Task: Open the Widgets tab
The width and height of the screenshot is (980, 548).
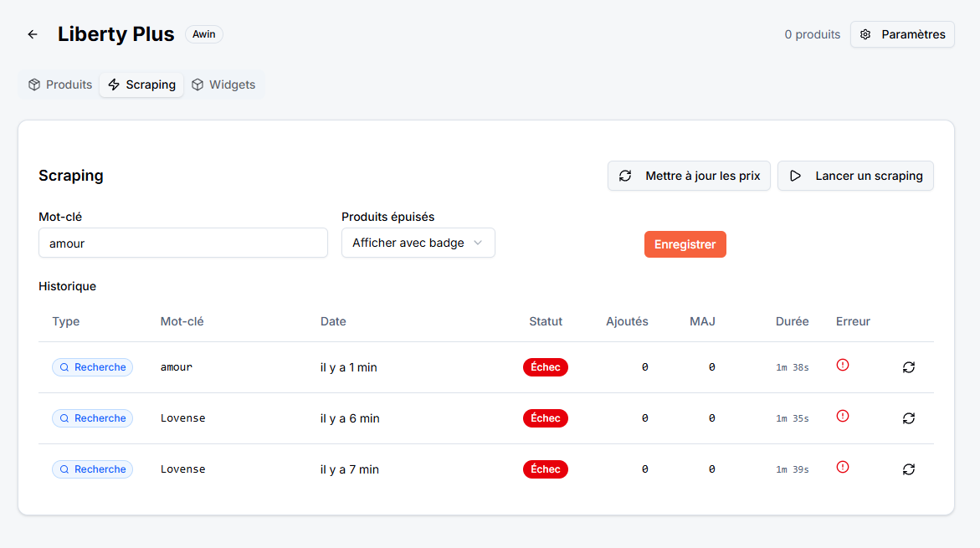Action: pos(223,85)
